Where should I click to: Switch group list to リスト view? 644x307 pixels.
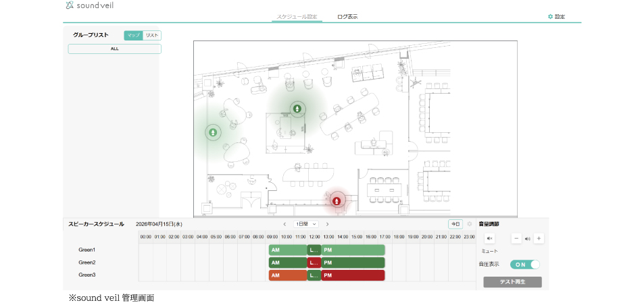click(x=152, y=36)
